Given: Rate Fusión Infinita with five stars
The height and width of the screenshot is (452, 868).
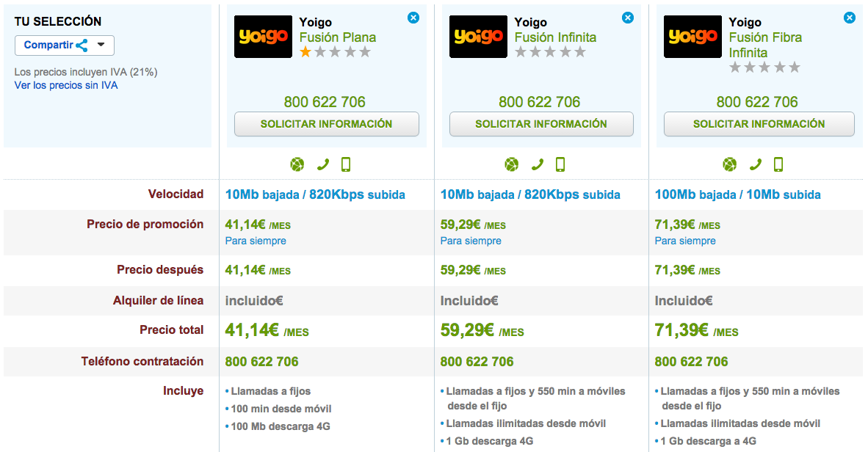Looking at the screenshot, I should click(x=580, y=52).
